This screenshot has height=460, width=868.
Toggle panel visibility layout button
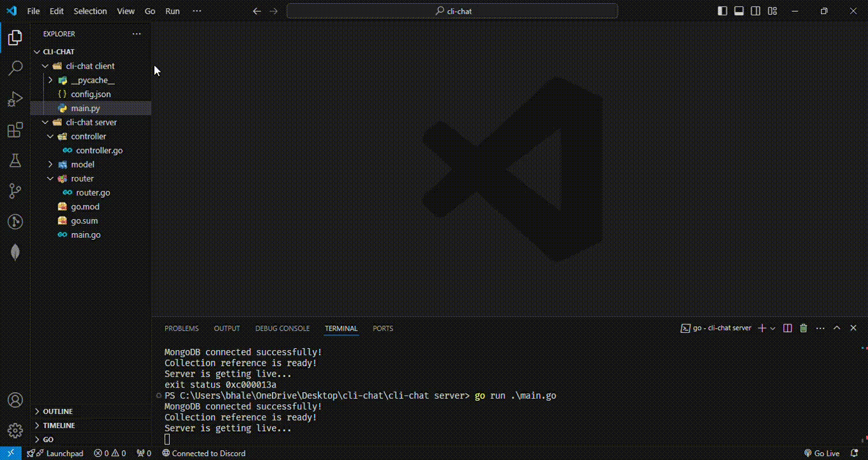point(739,11)
